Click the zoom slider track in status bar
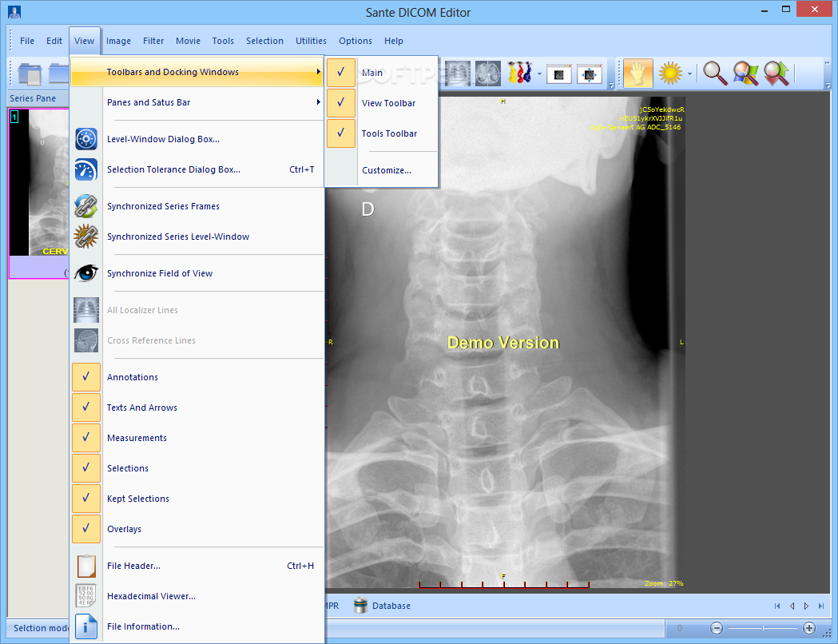The width and height of the screenshot is (838, 644). point(763,628)
